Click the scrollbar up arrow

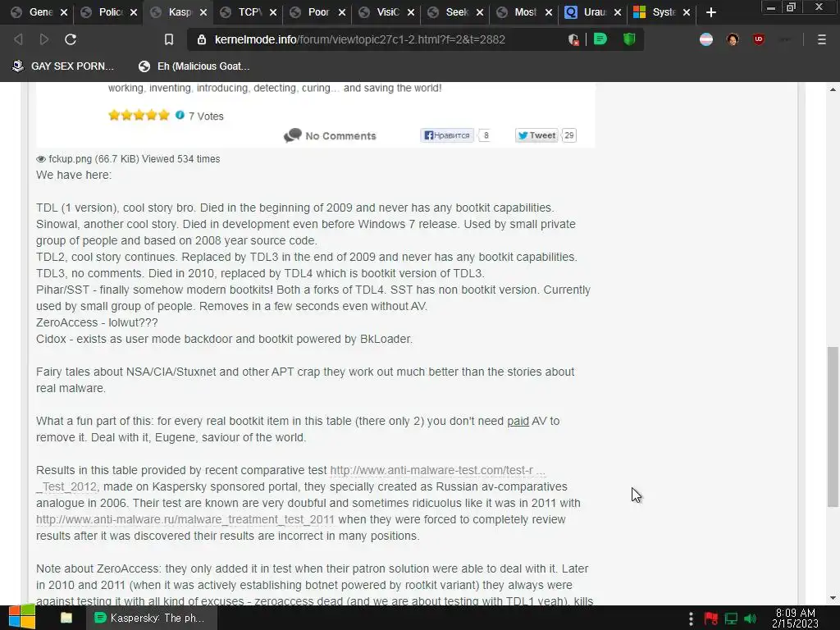[833, 89]
